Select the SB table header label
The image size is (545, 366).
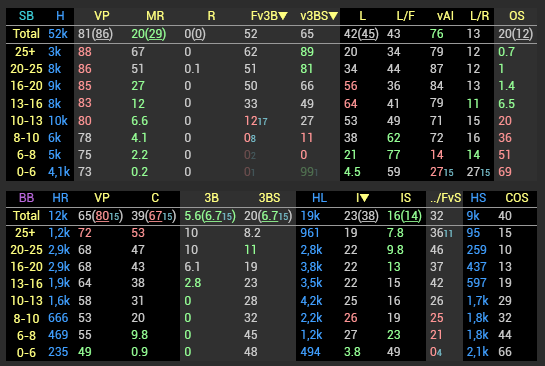[x=26, y=16]
